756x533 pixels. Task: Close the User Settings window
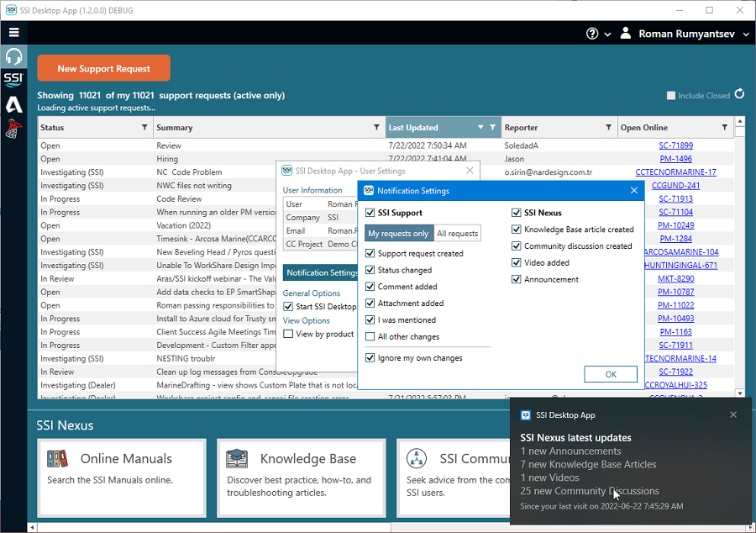pyautogui.click(x=470, y=171)
